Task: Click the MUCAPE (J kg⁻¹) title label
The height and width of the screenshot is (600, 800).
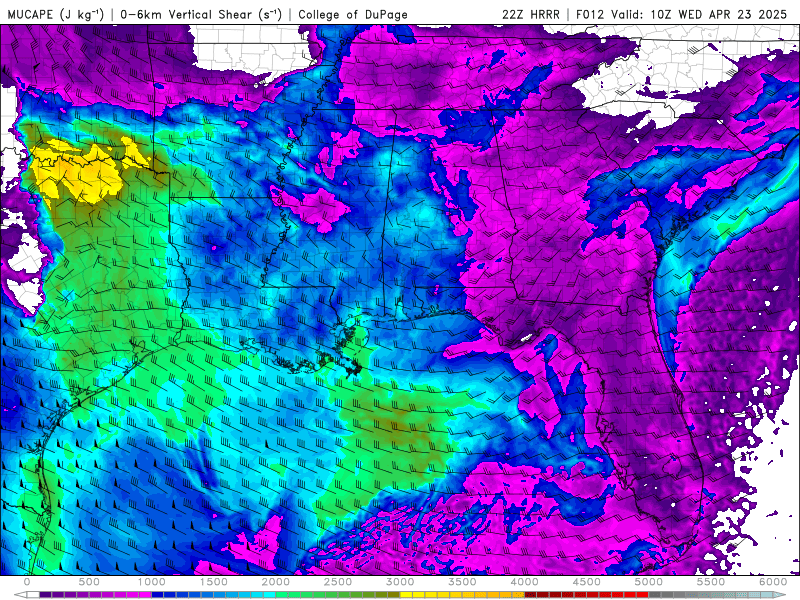Action: point(56,14)
